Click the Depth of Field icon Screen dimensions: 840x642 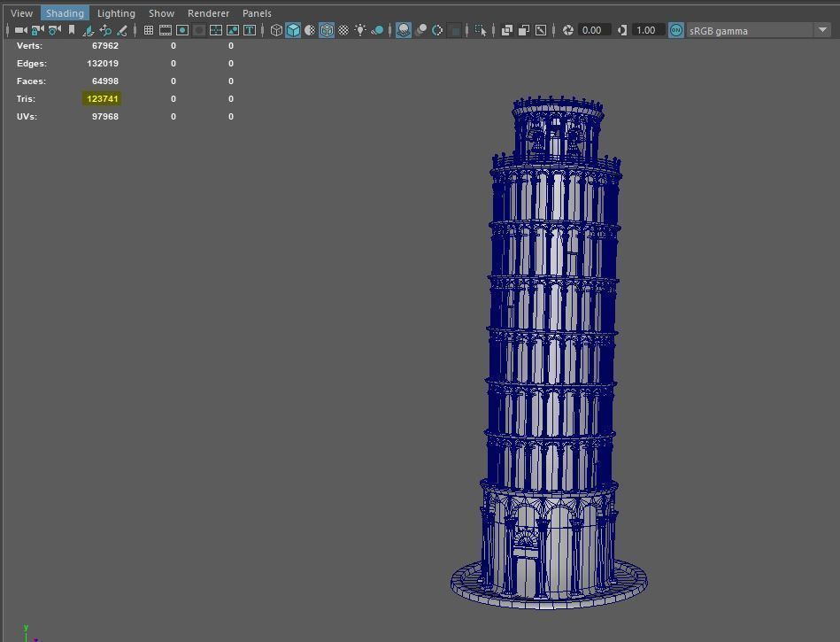pyautogui.click(x=454, y=30)
